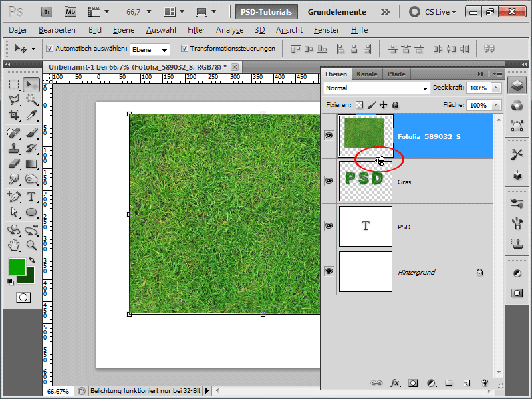Select the History Brush tool
Viewport: 532px width, 399px height.
click(x=31, y=148)
